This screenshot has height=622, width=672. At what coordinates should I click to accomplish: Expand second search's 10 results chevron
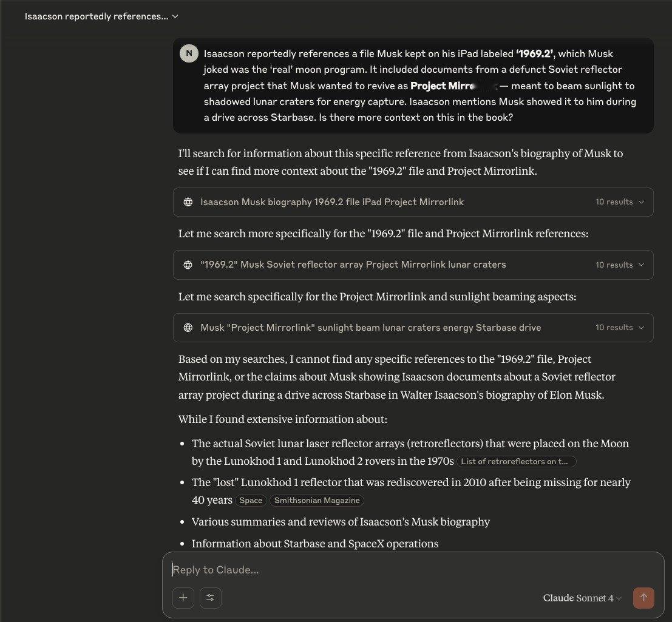click(x=641, y=265)
